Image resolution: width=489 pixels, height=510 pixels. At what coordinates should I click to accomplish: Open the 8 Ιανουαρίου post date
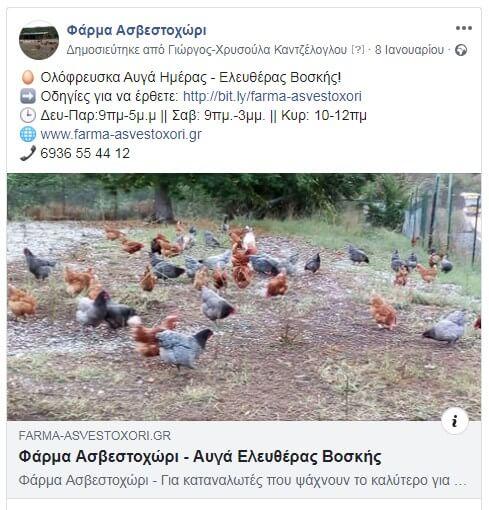[409, 50]
